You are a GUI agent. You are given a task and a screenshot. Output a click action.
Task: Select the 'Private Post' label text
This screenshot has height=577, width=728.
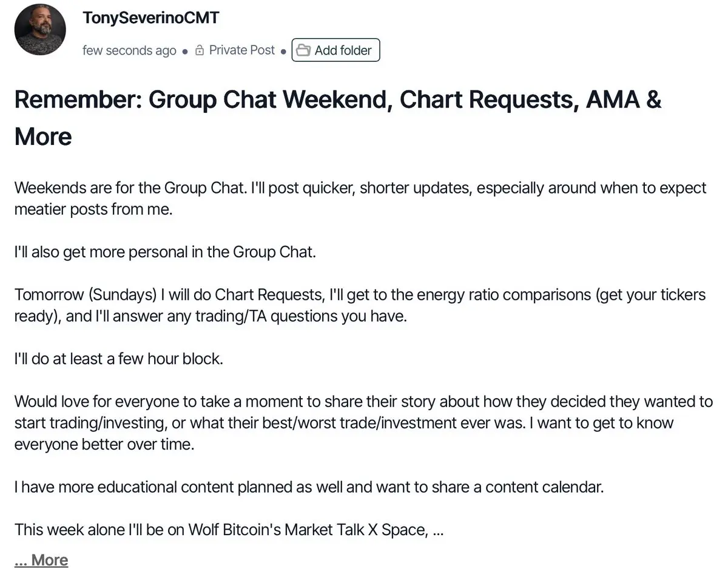pos(241,50)
